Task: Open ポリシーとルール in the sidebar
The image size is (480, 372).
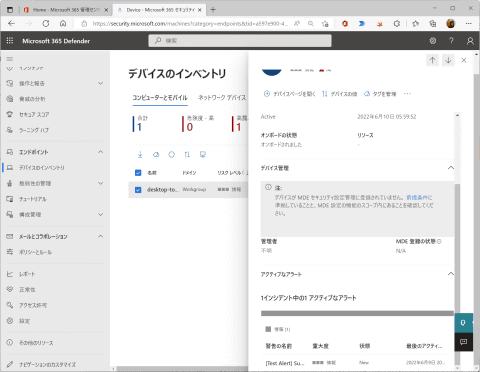Action: pyautogui.click(x=35, y=252)
